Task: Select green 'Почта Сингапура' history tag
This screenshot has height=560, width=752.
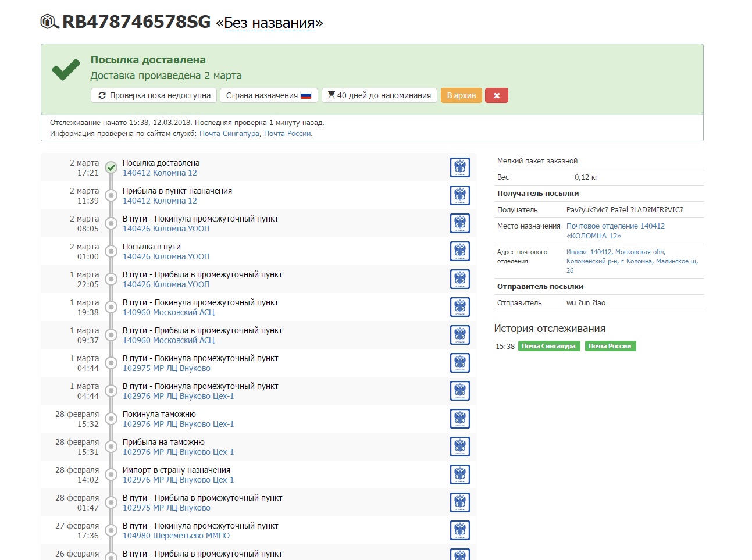Action: coord(548,346)
